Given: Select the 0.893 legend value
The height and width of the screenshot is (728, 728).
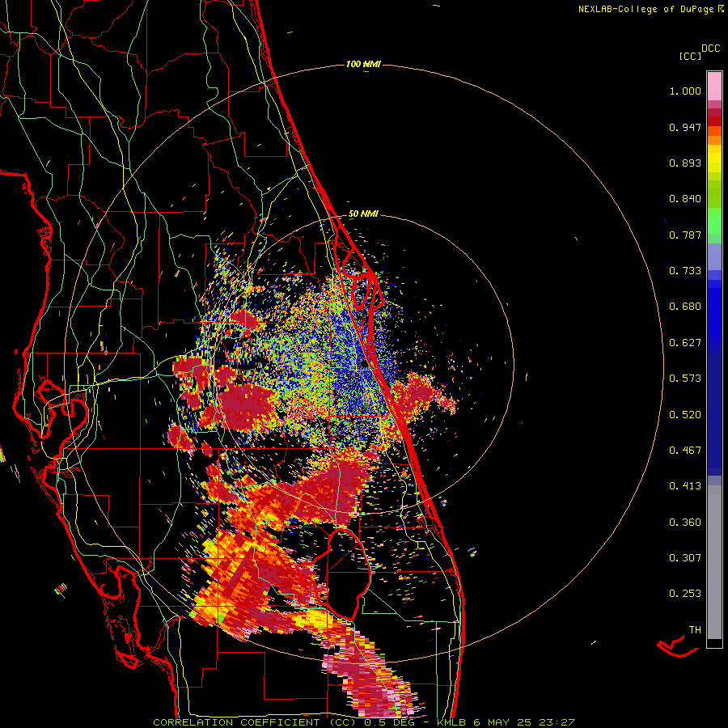Looking at the screenshot, I should 685,163.
